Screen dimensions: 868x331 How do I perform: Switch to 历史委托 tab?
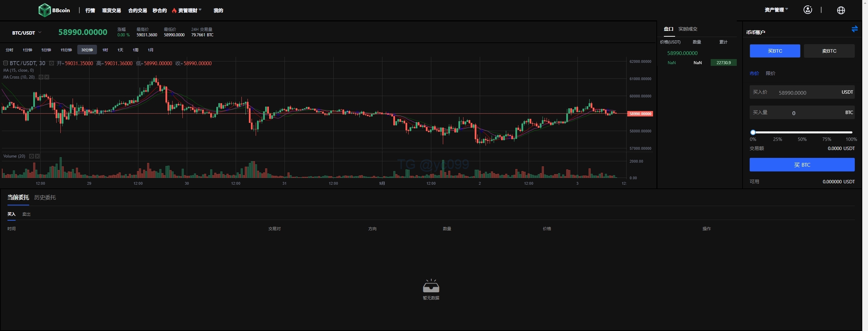coord(45,198)
